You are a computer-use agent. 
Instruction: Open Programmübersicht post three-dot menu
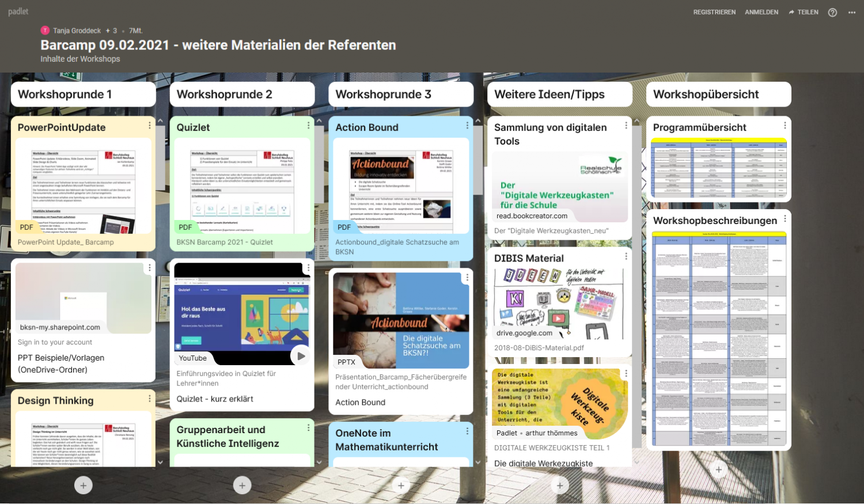pyautogui.click(x=785, y=126)
